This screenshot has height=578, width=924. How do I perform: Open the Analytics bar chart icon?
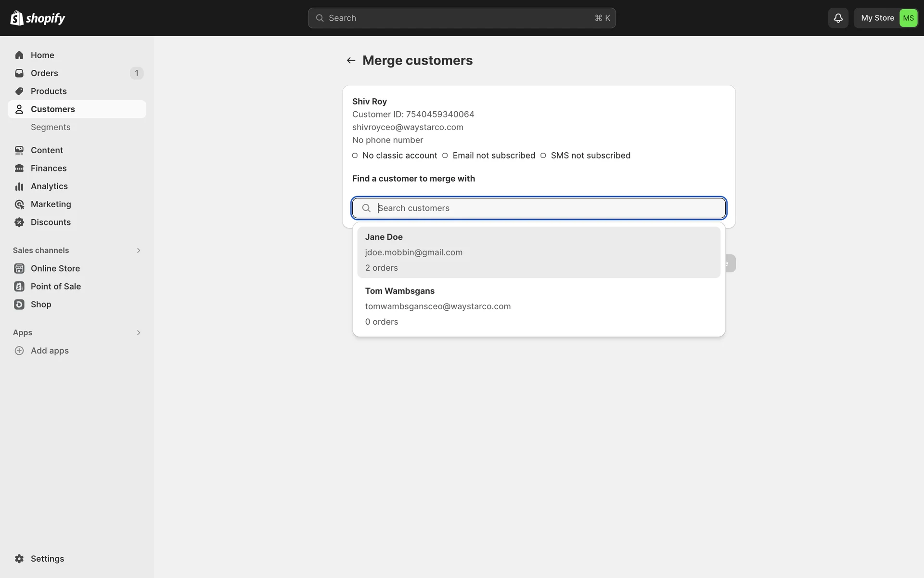click(x=19, y=186)
